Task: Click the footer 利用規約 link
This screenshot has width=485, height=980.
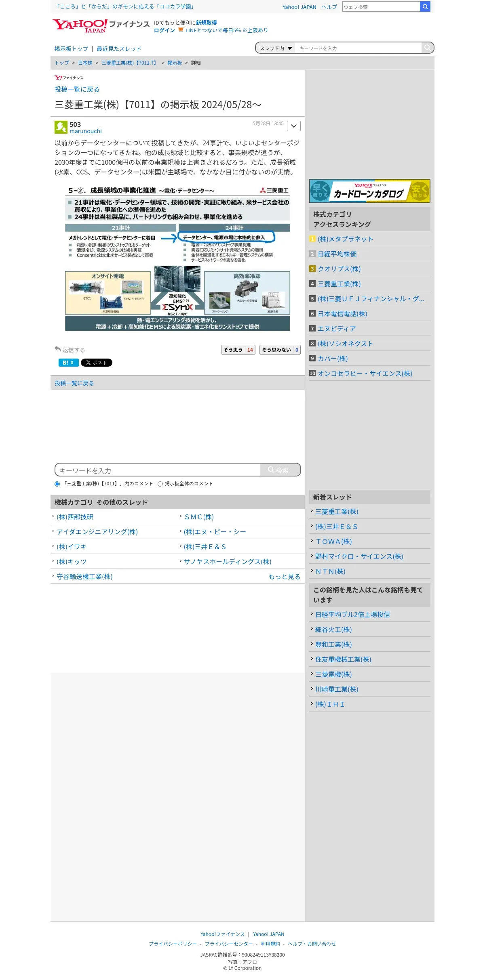Action: coord(270,944)
